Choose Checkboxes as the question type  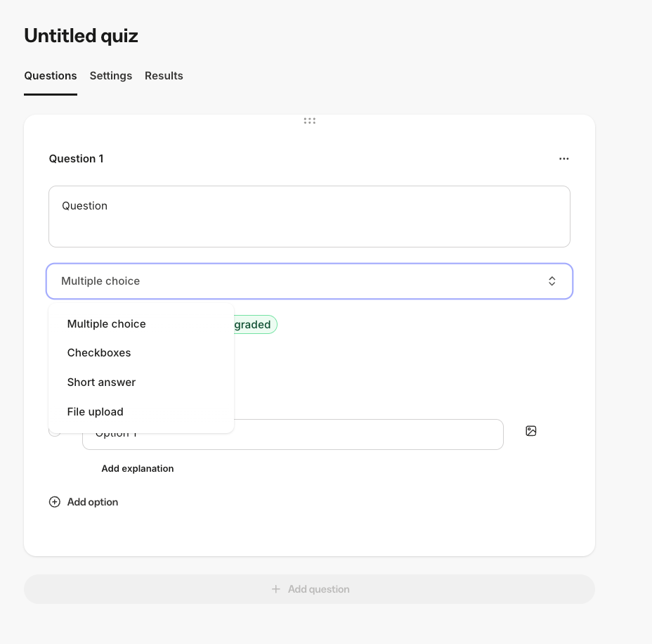99,353
